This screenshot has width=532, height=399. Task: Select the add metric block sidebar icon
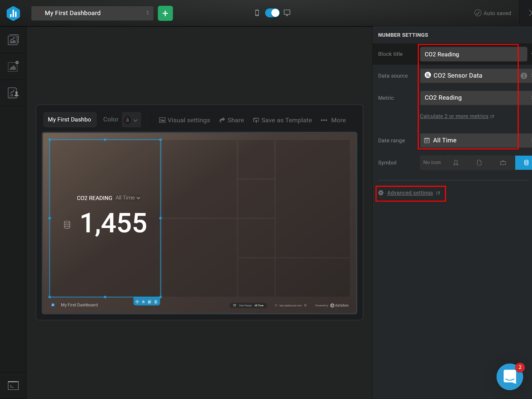[x=13, y=66]
